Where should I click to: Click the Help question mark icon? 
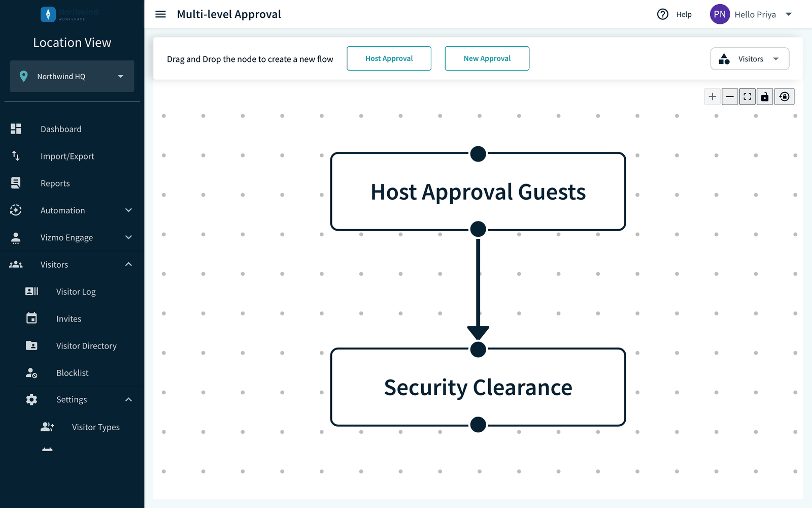click(x=662, y=14)
